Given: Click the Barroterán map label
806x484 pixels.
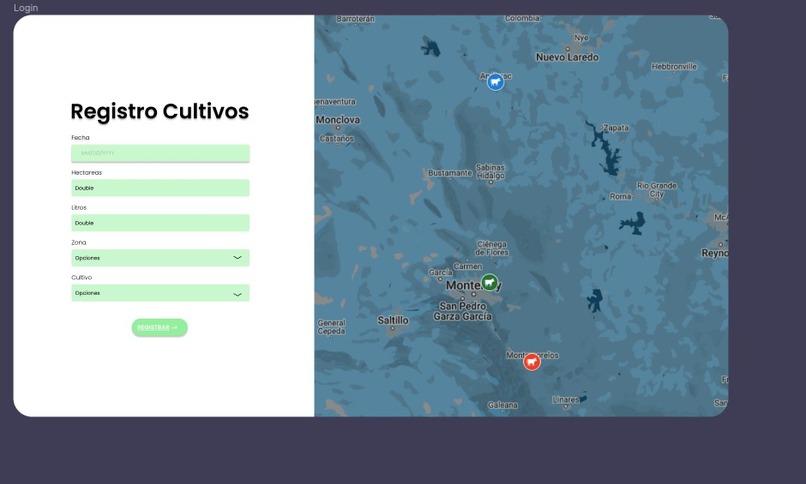Looking at the screenshot, I should [355, 19].
